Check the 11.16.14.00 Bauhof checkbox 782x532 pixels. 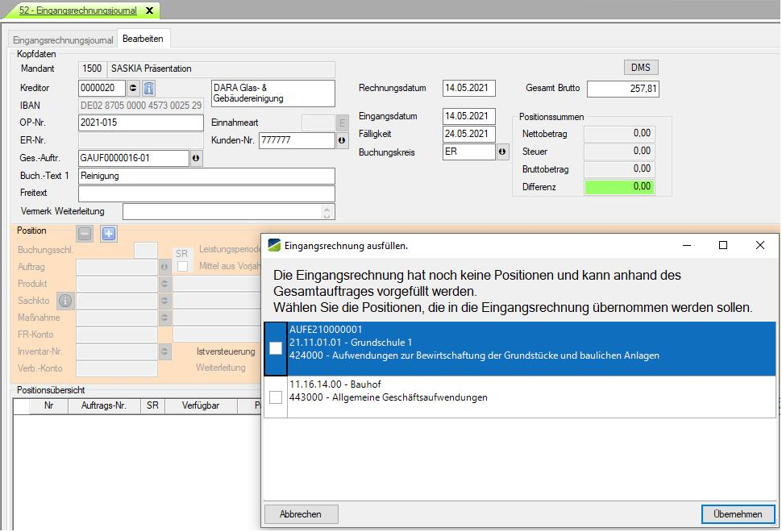tap(276, 397)
